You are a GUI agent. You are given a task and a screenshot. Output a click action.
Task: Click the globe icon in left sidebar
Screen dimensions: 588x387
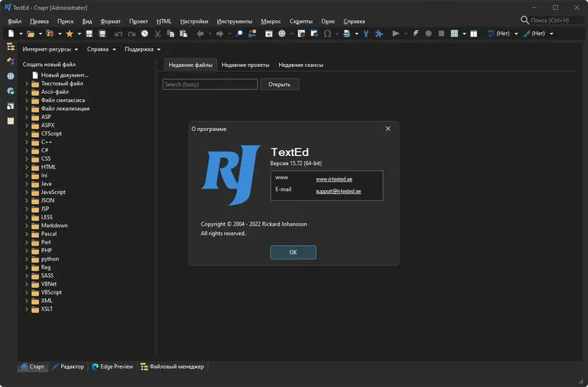pyautogui.click(x=10, y=77)
